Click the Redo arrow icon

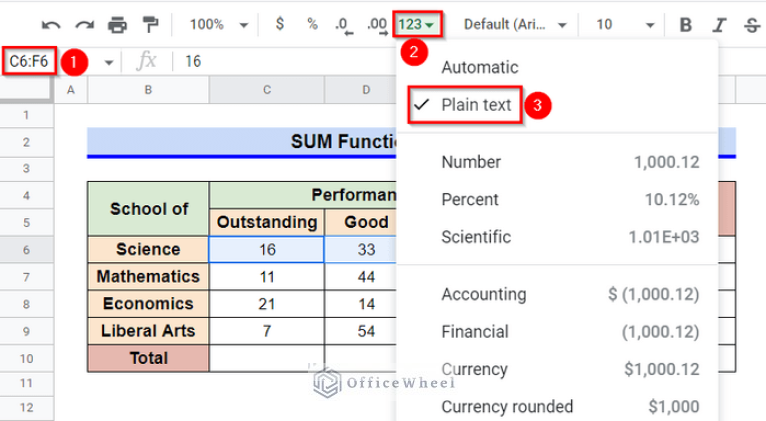84,24
